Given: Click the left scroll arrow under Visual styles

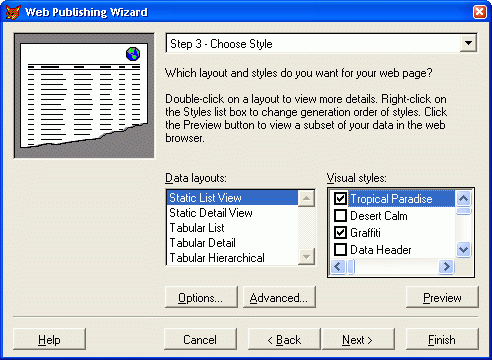Looking at the screenshot, I should click(x=338, y=267).
